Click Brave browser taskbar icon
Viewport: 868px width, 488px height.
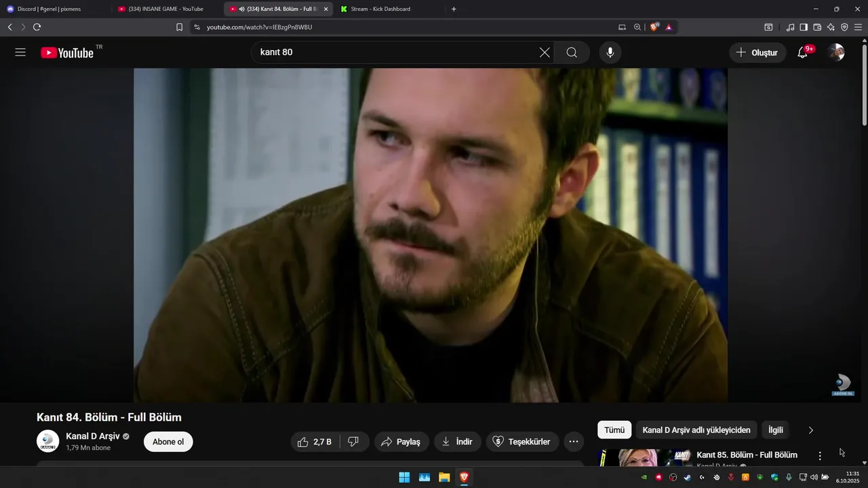pyautogui.click(x=465, y=477)
